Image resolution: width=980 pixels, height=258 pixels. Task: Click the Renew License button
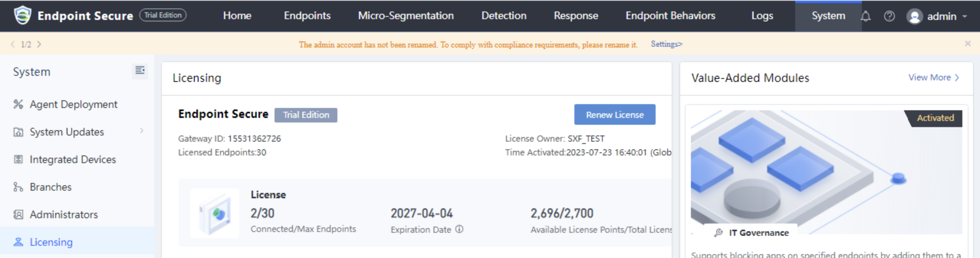615,114
